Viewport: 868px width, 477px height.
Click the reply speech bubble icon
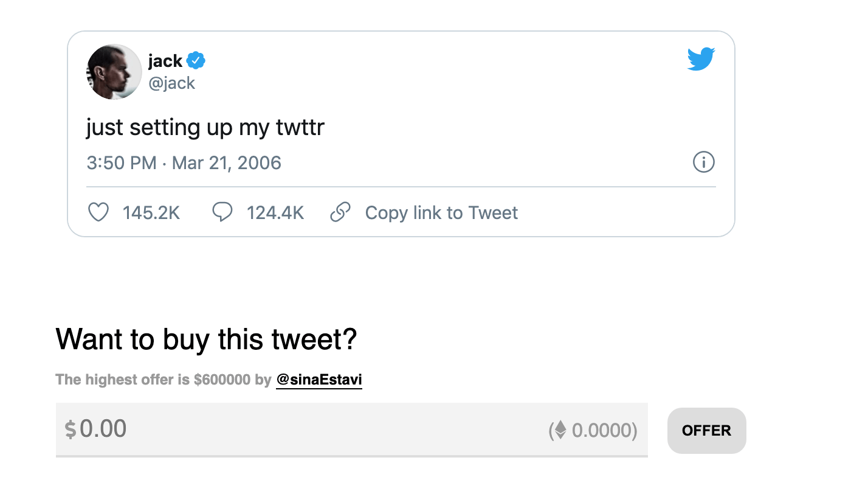tap(222, 212)
